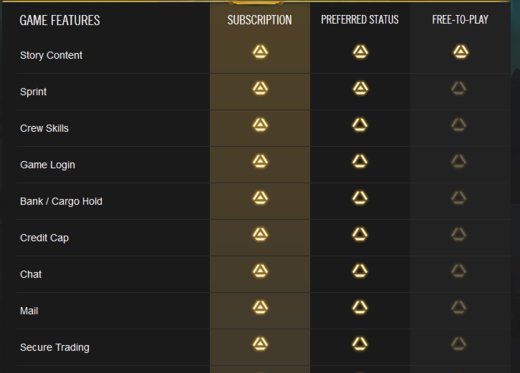Click the dimmed Free-to-Play icon for Sprint
The height and width of the screenshot is (373, 520).
[459, 88]
